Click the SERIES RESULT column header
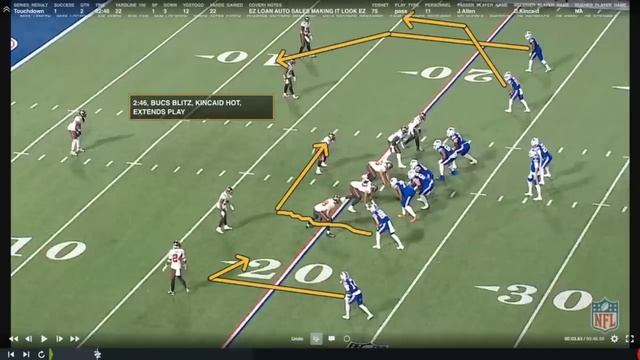 (x=31, y=5)
